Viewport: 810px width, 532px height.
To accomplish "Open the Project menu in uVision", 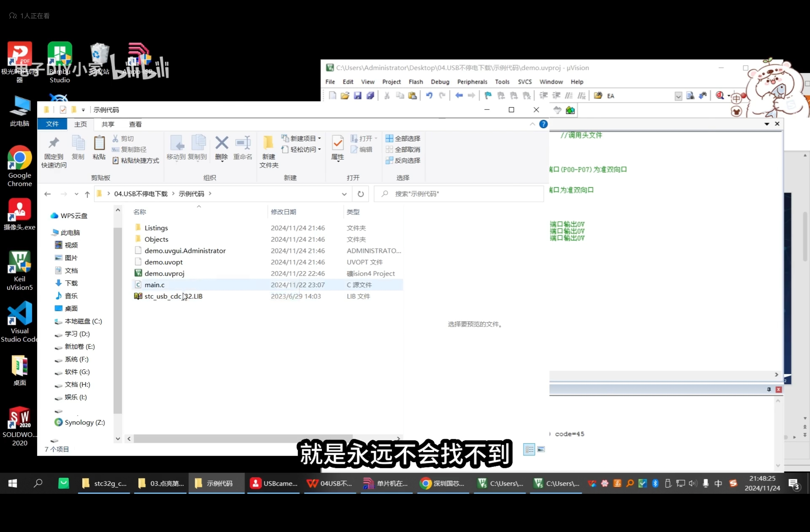I will tap(391, 82).
